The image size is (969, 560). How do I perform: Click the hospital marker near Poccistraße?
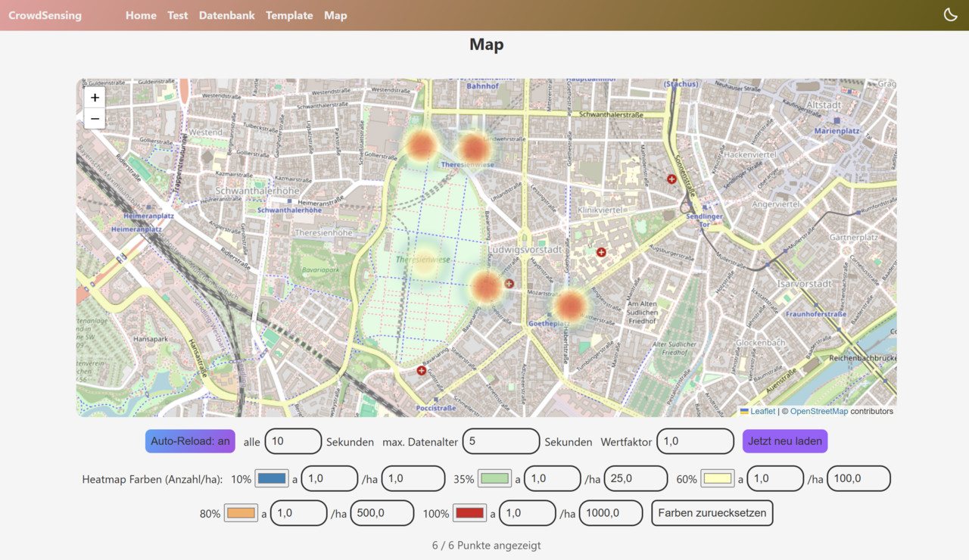[x=421, y=371]
